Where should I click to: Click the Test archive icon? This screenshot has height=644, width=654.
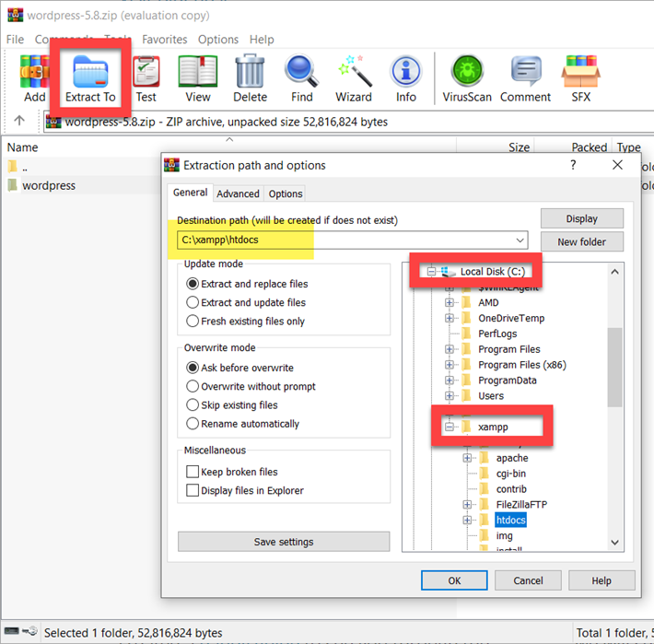click(146, 75)
